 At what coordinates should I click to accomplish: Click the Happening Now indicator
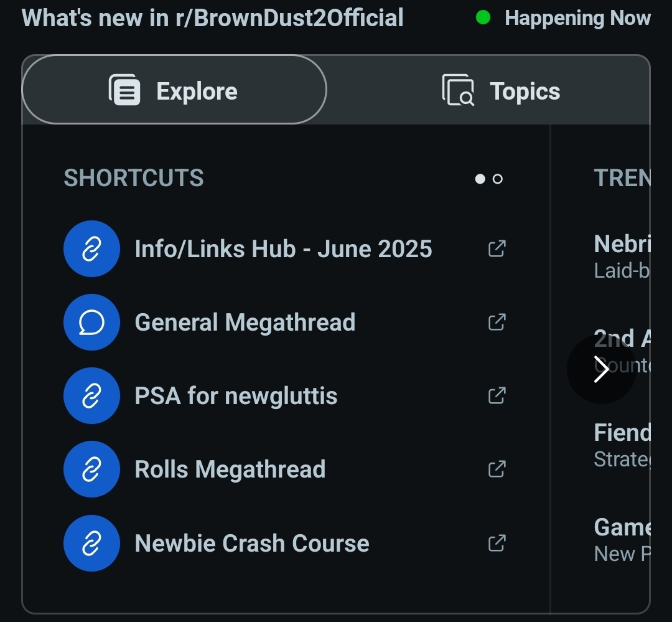click(563, 18)
